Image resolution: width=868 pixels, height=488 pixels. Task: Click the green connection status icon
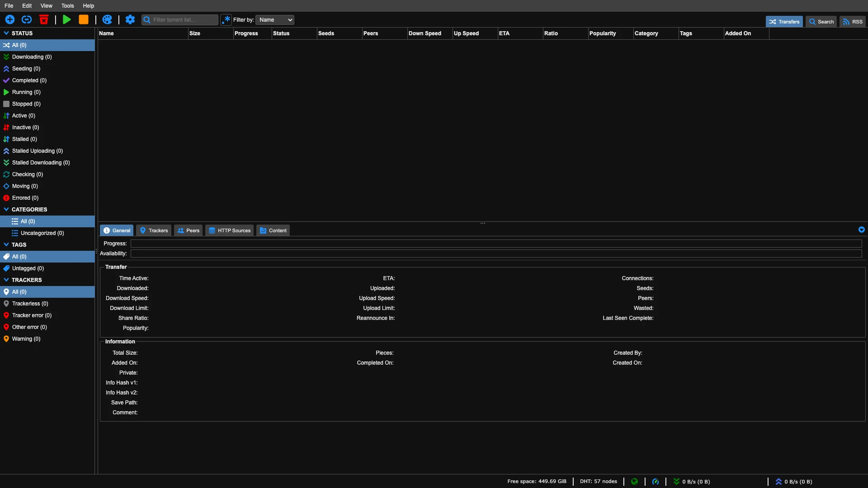click(x=634, y=482)
